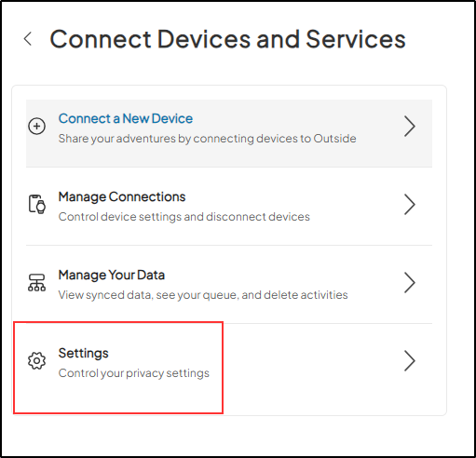Open Manage Connections chevron arrow
Screen dimensions: 476x458
click(410, 205)
